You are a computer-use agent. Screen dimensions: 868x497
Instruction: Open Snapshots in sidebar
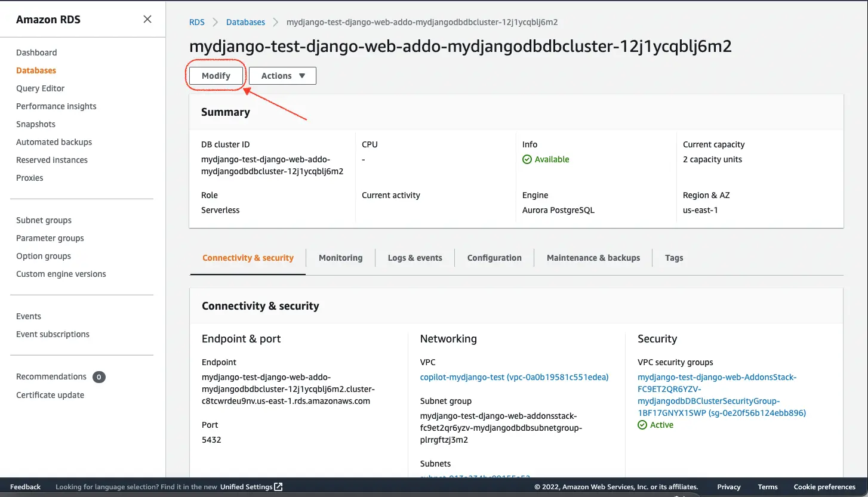click(36, 124)
